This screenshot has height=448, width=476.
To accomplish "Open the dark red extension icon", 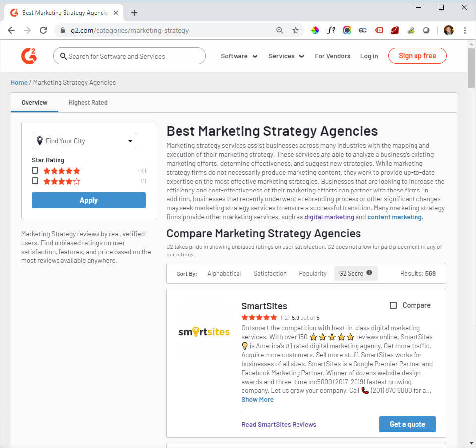I will [x=395, y=30].
